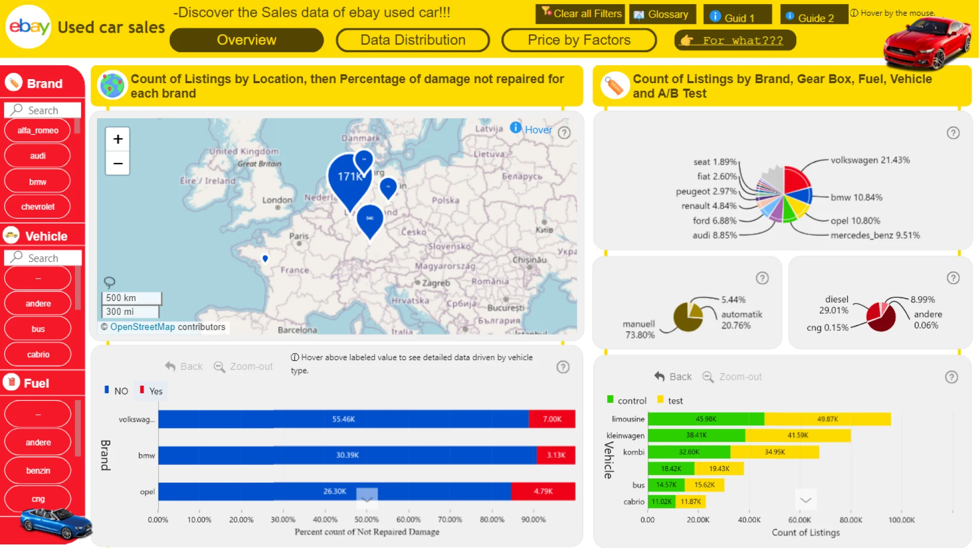Select bmw brand filter
Screen dimensions: 980x551
(37, 182)
